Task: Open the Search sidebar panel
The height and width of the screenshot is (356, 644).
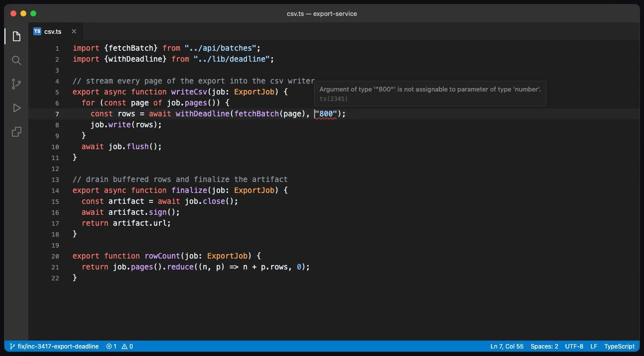Action: pyautogui.click(x=16, y=60)
